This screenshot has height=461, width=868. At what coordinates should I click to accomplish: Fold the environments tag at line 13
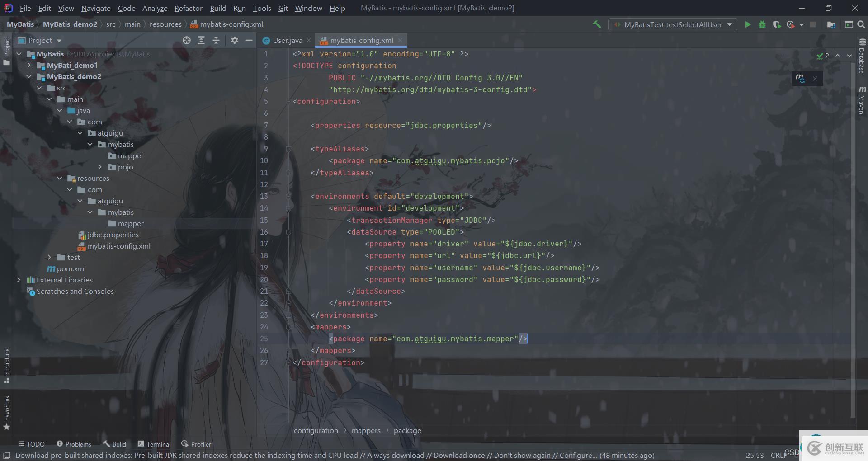288,196
